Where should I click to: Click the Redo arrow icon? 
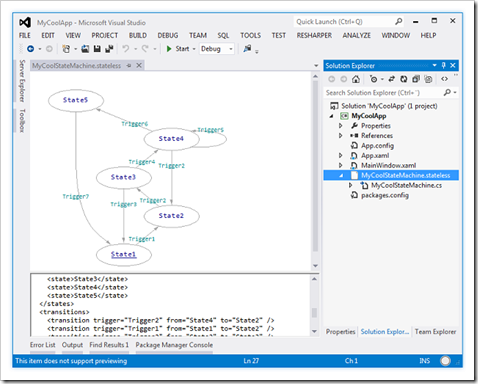tap(145, 49)
